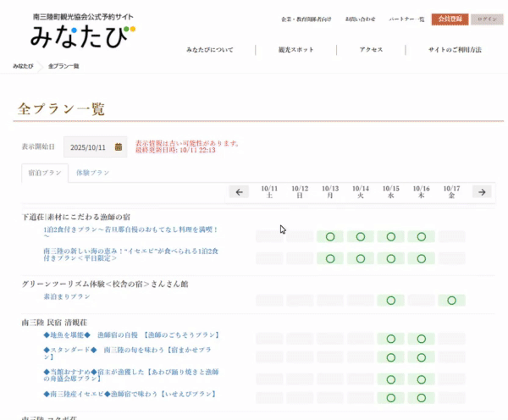Click the 会員登録 button
The image size is (508, 420).
coord(450,19)
